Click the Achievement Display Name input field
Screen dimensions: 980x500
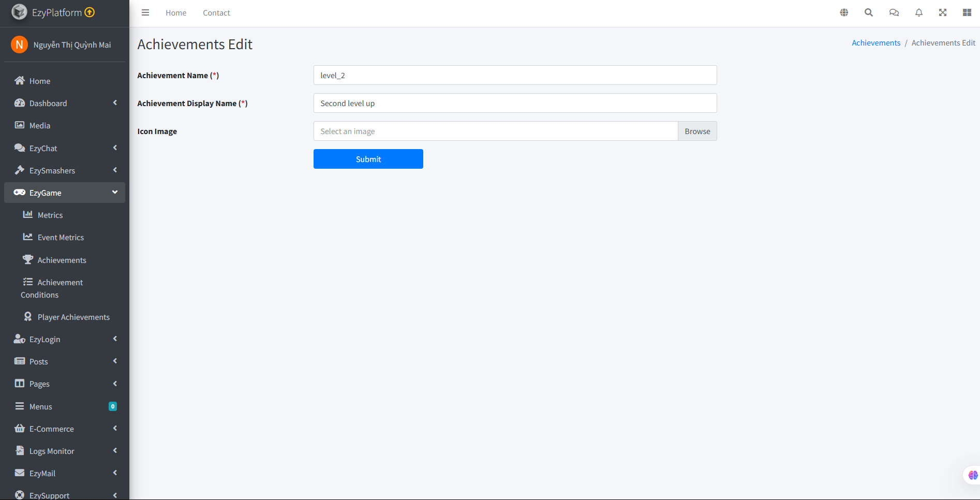pyautogui.click(x=515, y=103)
